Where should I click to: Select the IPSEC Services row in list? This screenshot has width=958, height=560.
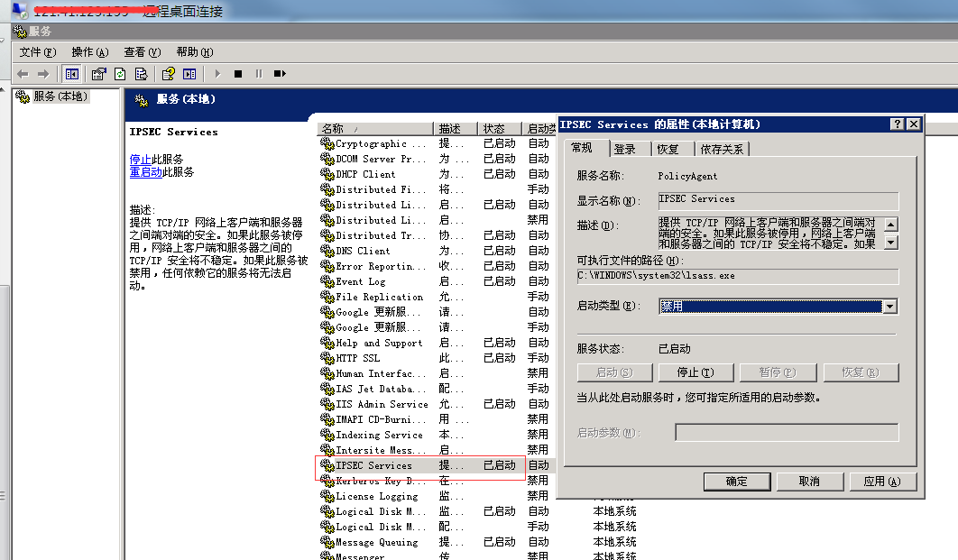pyautogui.click(x=373, y=465)
